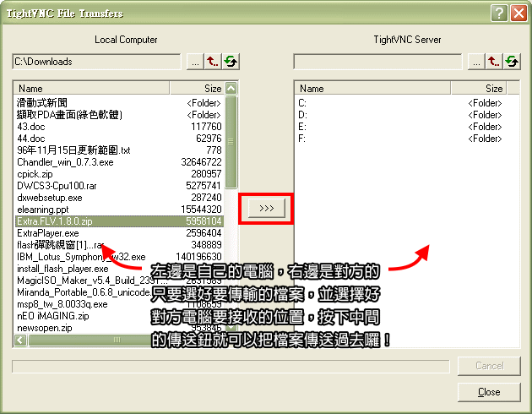
Task: Refresh the TightVNC Server file list
Action: click(x=512, y=62)
